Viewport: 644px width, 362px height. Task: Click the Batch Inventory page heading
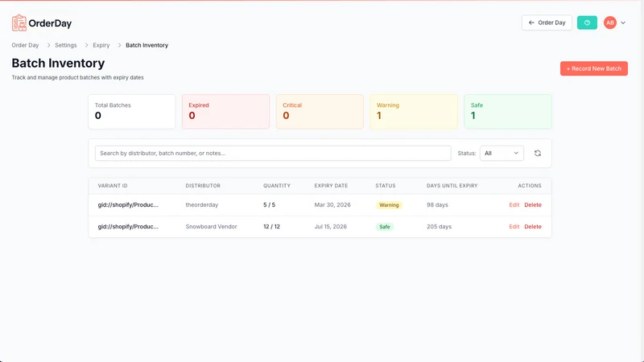[58, 64]
